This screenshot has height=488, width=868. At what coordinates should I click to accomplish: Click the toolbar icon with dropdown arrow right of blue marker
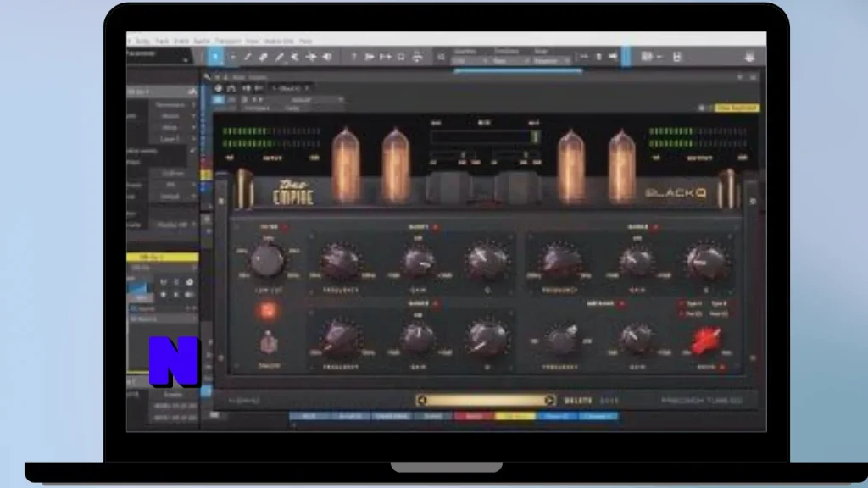click(650, 57)
